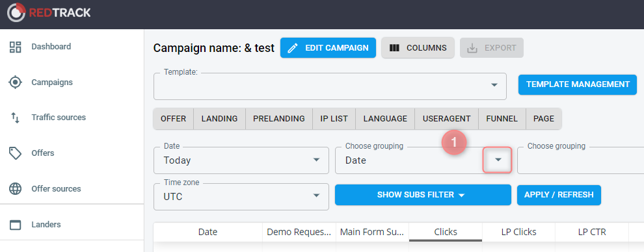The height and width of the screenshot is (252, 644).
Task: Select the IP LIST tab
Action: (334, 119)
